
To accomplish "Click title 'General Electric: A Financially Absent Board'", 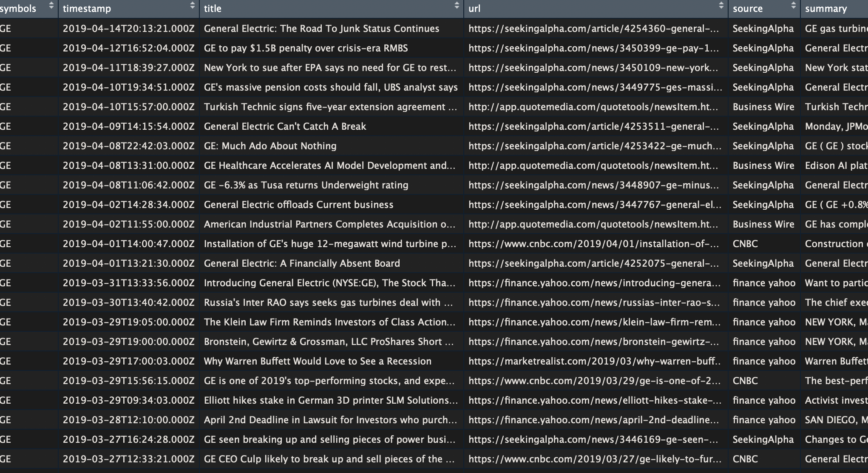I will pos(302,263).
